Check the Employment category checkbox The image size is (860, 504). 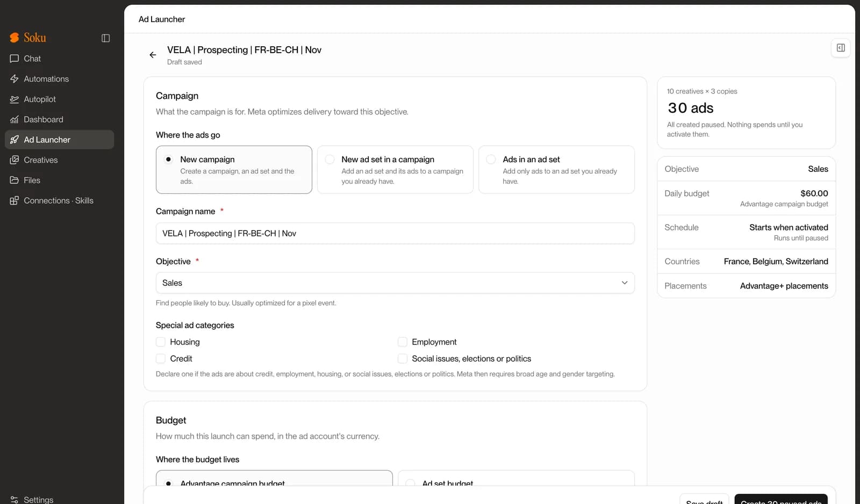pos(403,342)
